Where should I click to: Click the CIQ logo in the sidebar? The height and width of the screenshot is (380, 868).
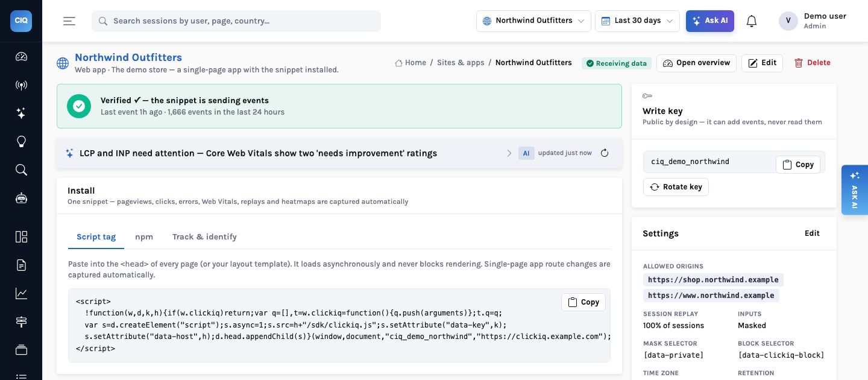point(21,21)
